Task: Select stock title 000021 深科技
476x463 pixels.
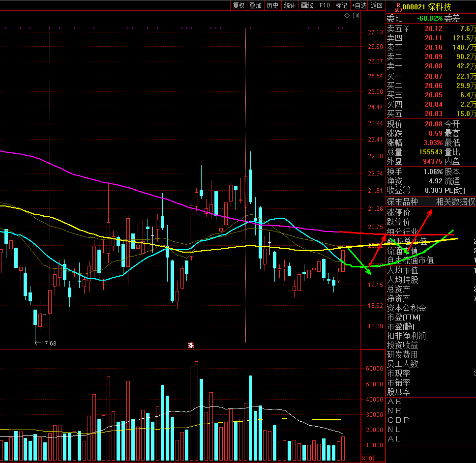Action: 427,7
